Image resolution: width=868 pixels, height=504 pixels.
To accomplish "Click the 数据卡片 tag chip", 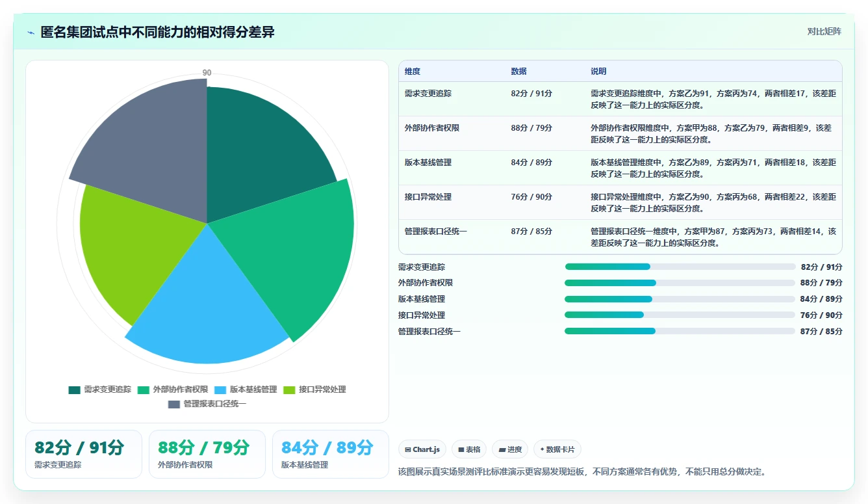I will click(557, 449).
